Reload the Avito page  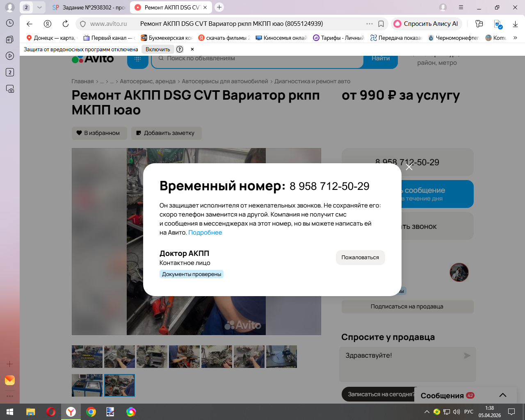[66, 24]
